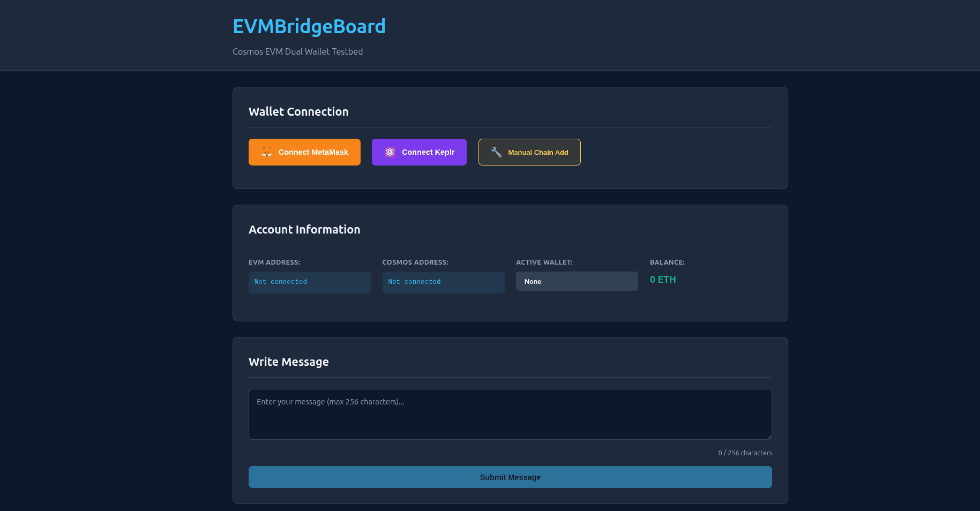Click the 'Account Information' heading
Viewport: 980px width, 511px height.
coord(304,229)
